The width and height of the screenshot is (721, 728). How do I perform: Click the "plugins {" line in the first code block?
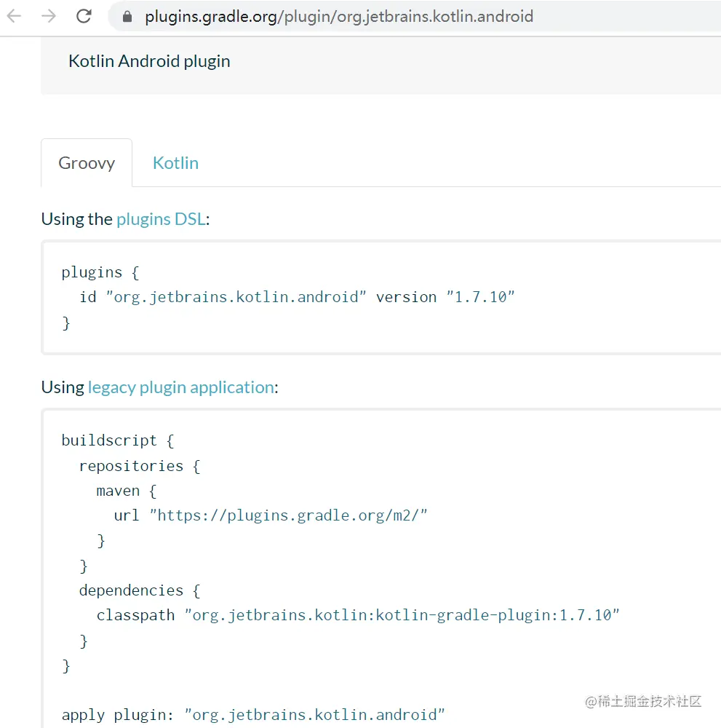[x=100, y=272]
